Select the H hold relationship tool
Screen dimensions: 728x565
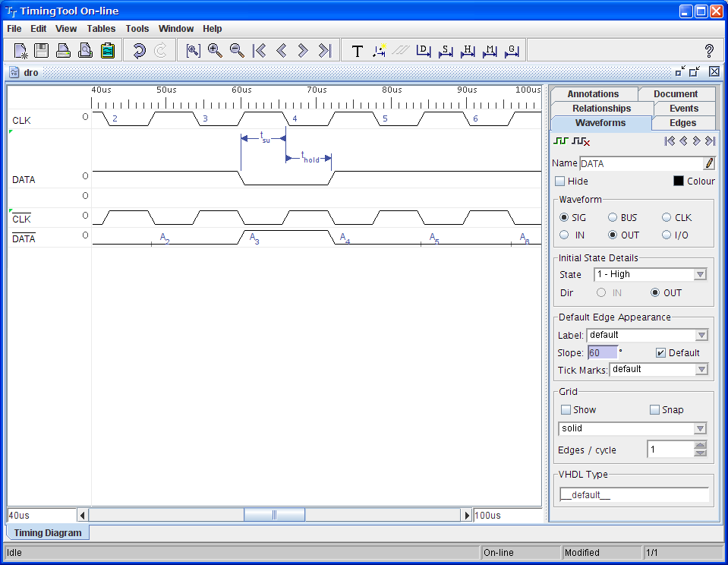click(x=468, y=51)
